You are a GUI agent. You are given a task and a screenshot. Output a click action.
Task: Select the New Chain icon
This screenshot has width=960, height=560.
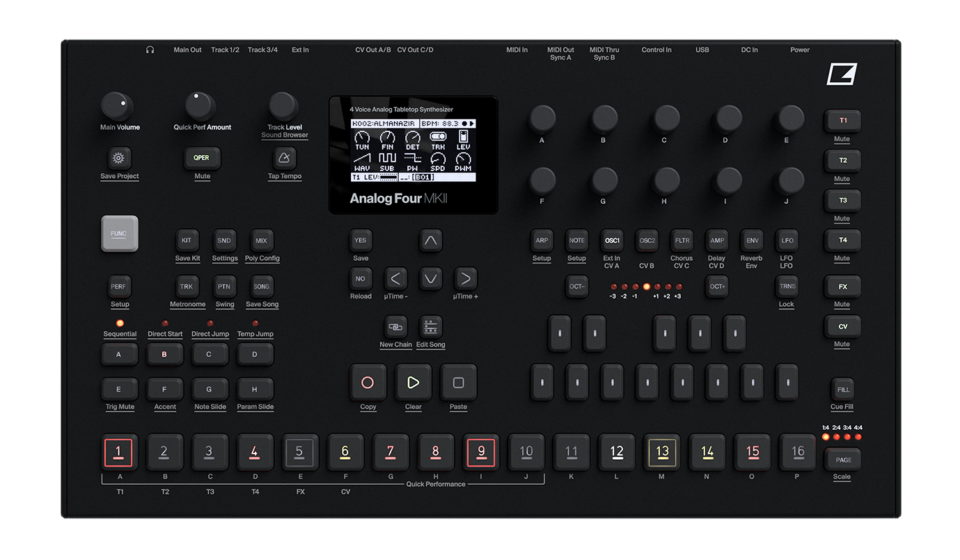coord(395,328)
